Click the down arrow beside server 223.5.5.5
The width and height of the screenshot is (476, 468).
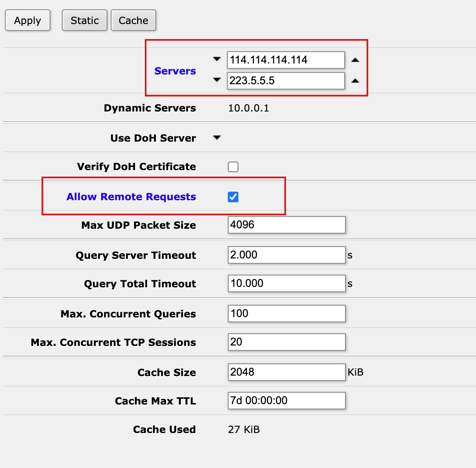pyautogui.click(x=217, y=80)
